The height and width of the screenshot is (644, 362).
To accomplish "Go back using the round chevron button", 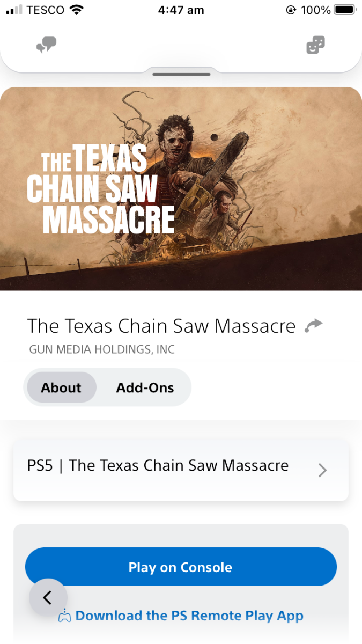I will tap(48, 597).
